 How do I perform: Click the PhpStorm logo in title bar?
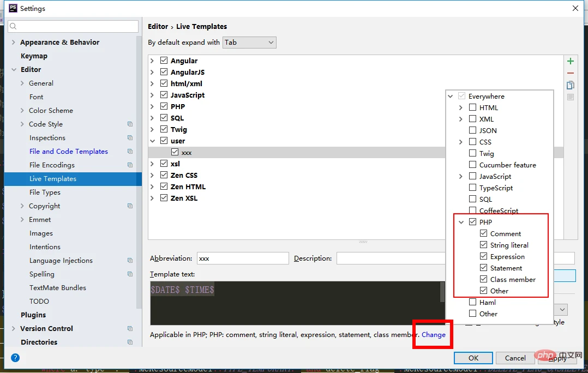click(x=13, y=8)
